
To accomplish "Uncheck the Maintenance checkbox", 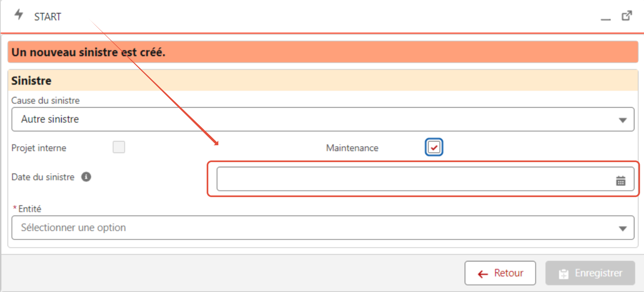I will point(434,147).
